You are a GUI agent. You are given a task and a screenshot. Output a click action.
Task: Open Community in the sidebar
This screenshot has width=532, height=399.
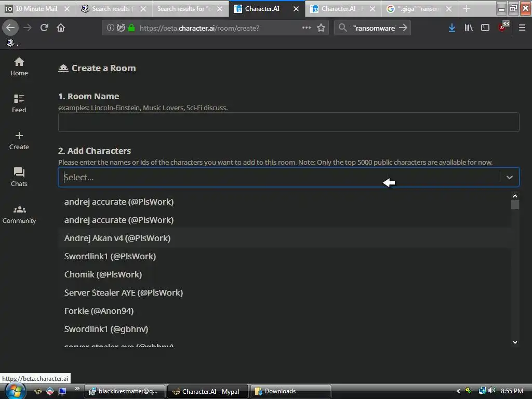click(x=19, y=214)
